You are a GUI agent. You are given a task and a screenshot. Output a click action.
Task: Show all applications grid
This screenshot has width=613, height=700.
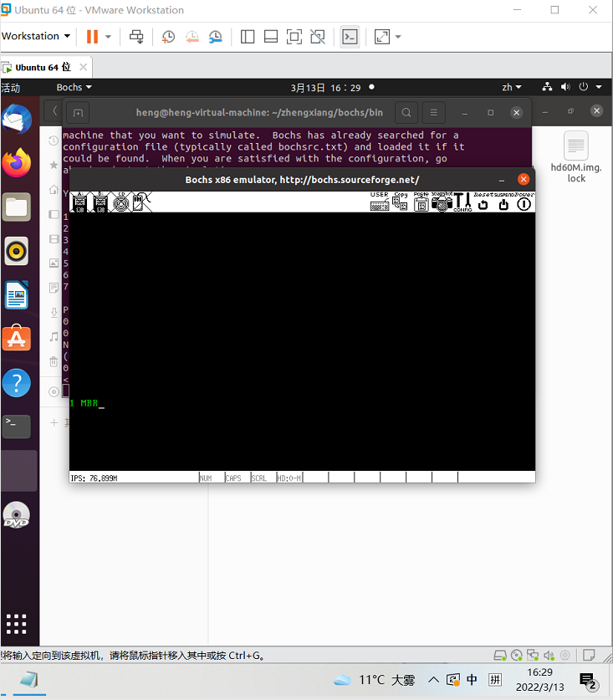click(x=17, y=624)
